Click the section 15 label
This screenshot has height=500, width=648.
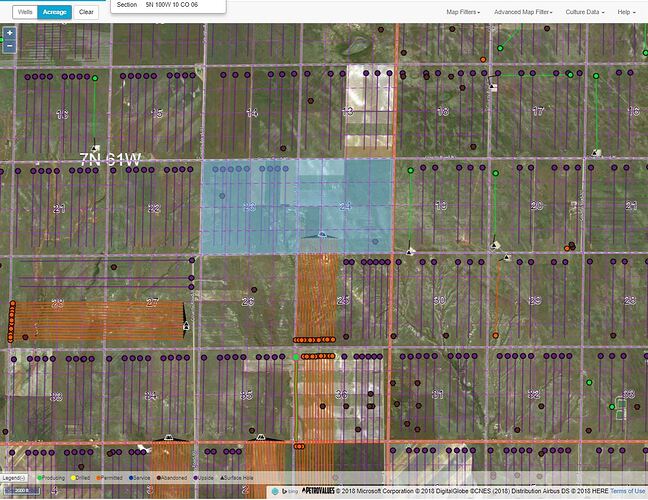pyautogui.click(x=157, y=113)
